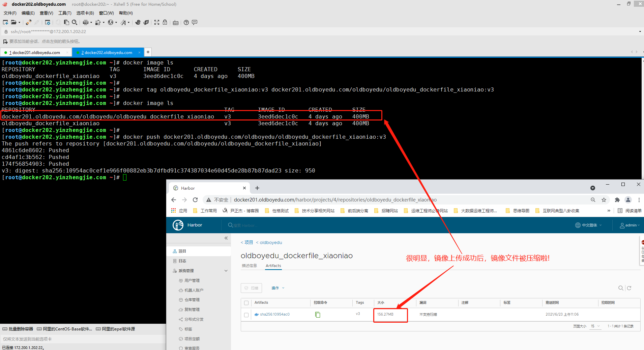The height and width of the screenshot is (350, 644).
Task: Go back to oldboyedu project breadcrumb
Action: point(270,242)
